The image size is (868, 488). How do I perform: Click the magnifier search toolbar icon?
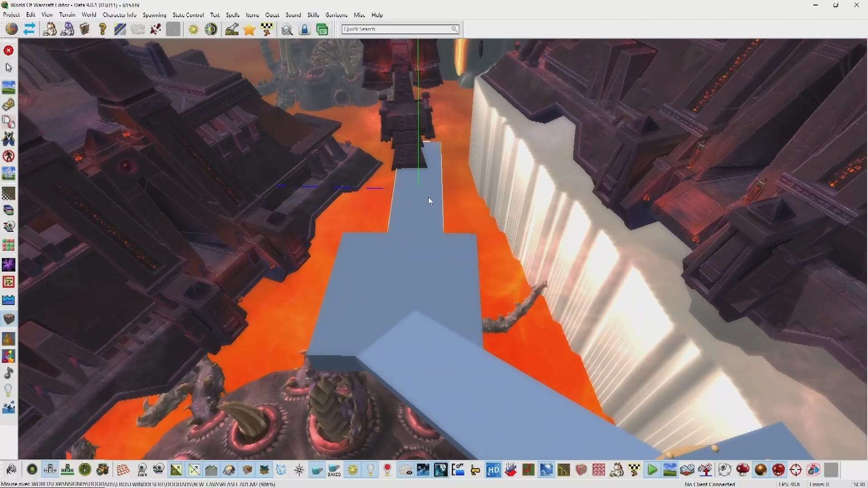[x=287, y=29]
